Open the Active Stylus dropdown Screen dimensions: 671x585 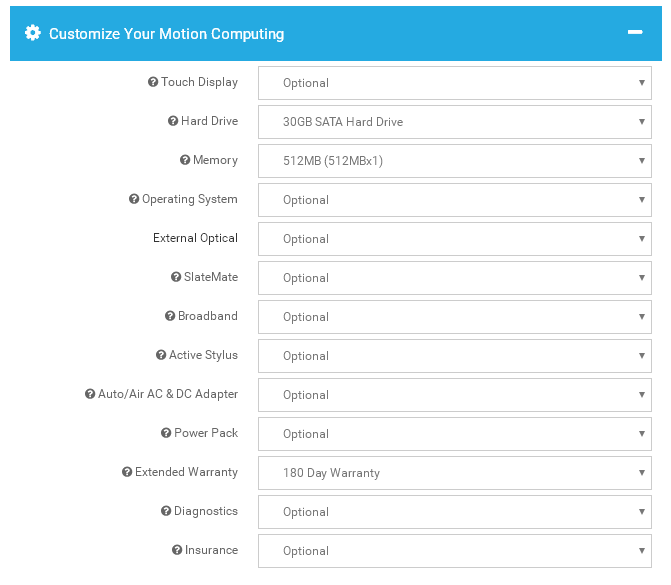pyautogui.click(x=454, y=356)
